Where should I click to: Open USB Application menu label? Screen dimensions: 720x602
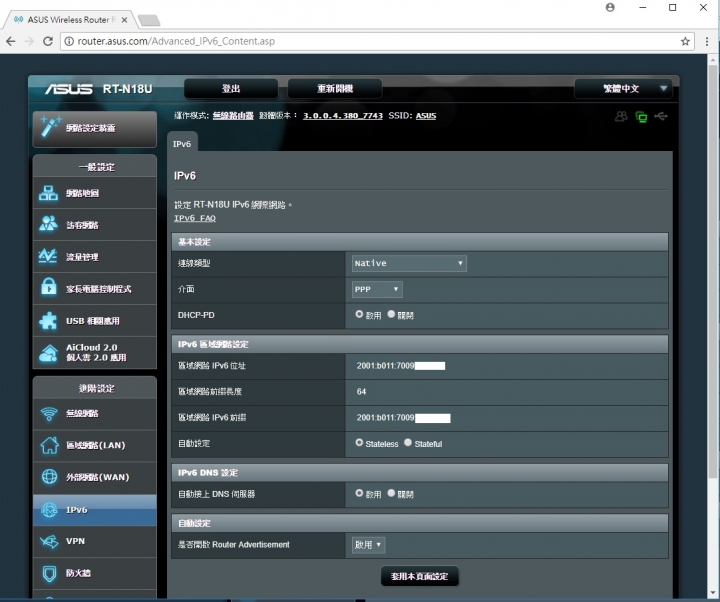pos(93,321)
